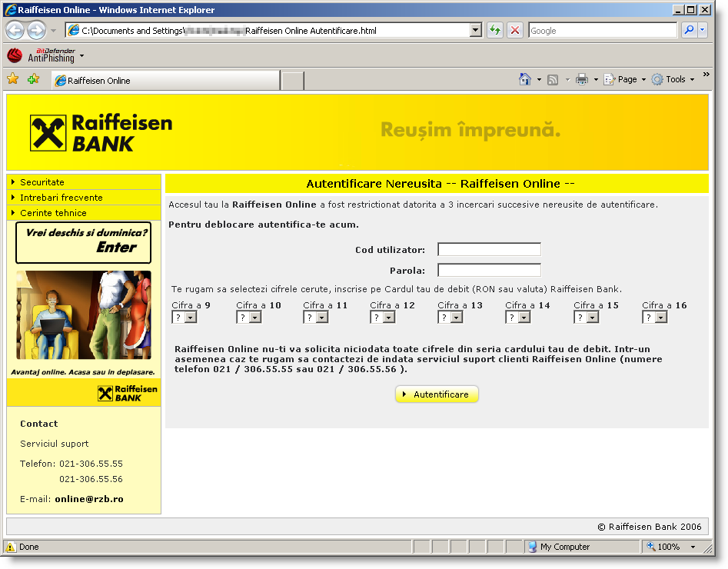The height and width of the screenshot is (569, 728).
Task: Click the Print icon
Action: 582,79
